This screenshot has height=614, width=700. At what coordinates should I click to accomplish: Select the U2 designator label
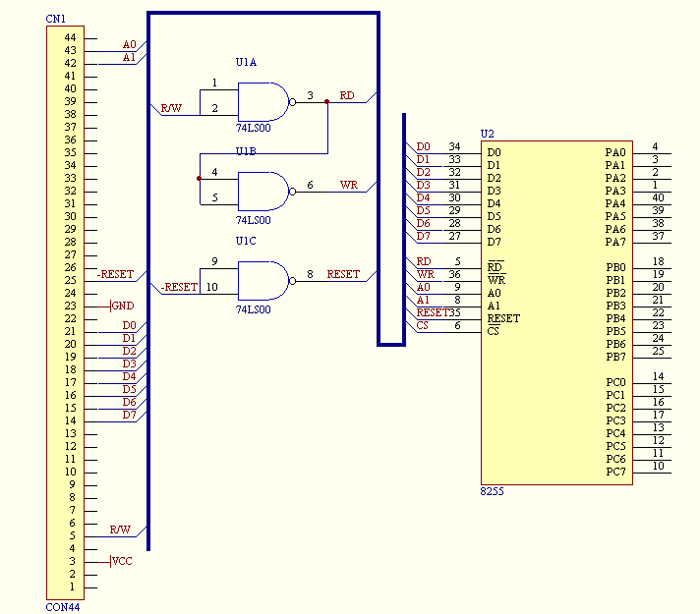click(487, 134)
